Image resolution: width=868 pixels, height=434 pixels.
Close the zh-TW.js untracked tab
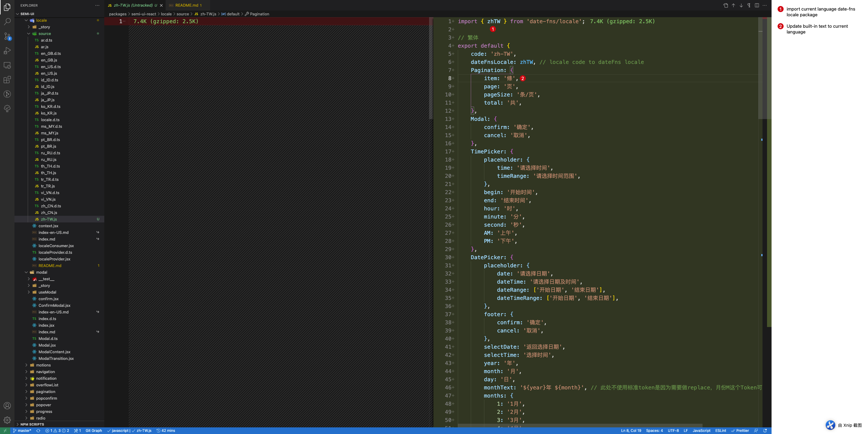click(162, 5)
